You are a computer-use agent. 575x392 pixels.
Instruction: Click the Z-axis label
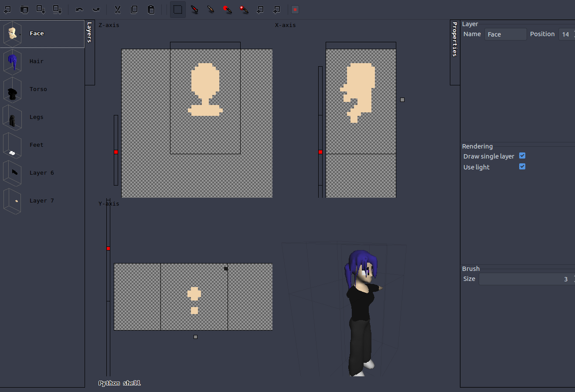pyautogui.click(x=109, y=25)
